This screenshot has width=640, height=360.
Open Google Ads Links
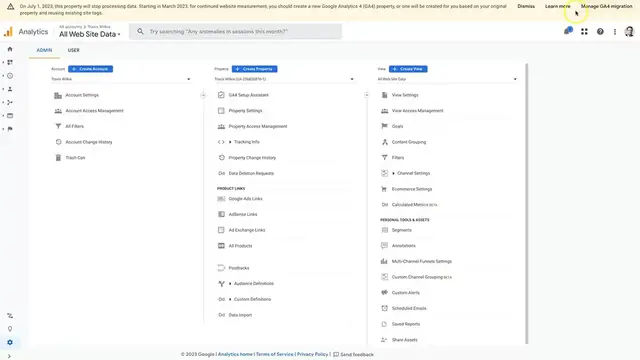point(245,199)
